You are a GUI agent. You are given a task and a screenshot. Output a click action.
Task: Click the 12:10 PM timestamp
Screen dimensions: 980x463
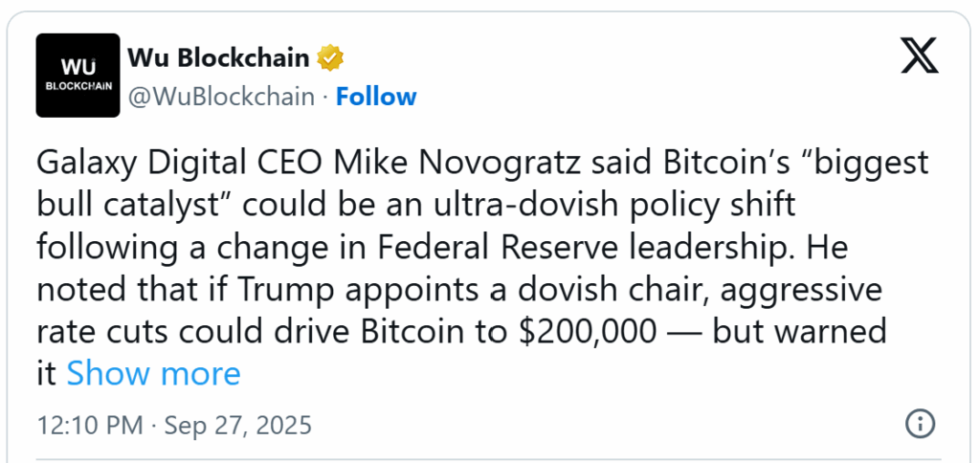click(x=88, y=424)
